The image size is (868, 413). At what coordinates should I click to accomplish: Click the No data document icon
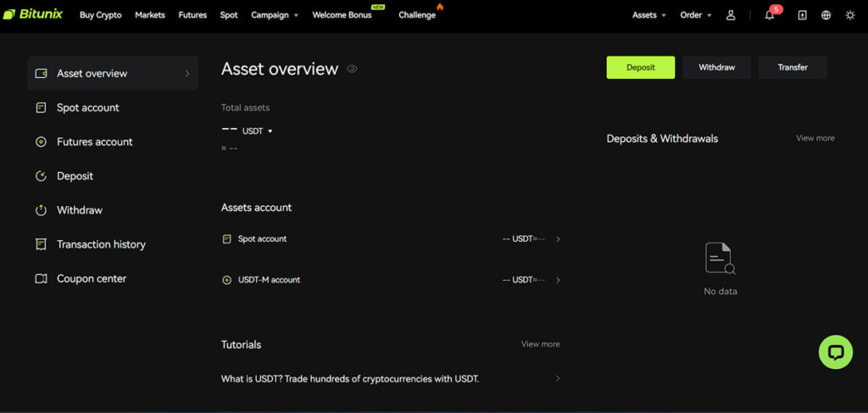(x=721, y=258)
